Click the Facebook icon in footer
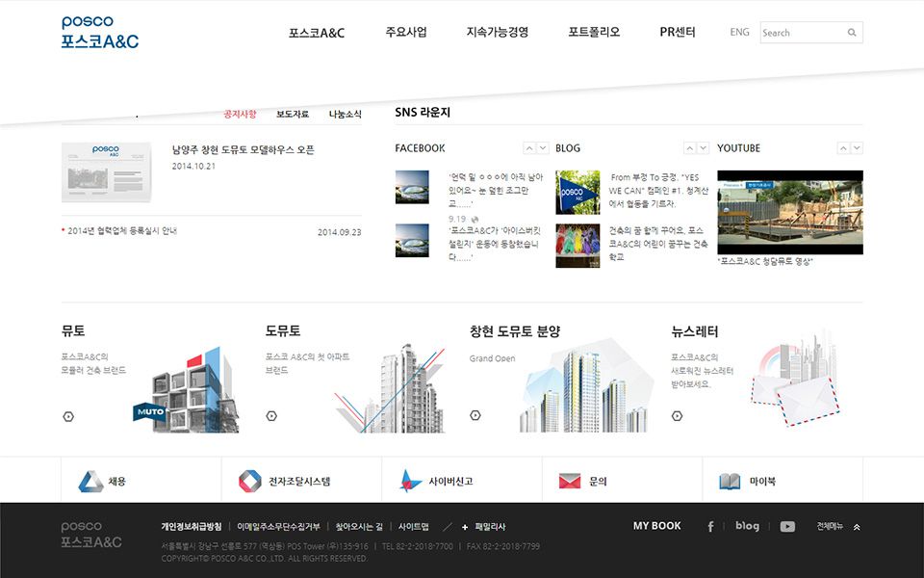 pyautogui.click(x=710, y=527)
